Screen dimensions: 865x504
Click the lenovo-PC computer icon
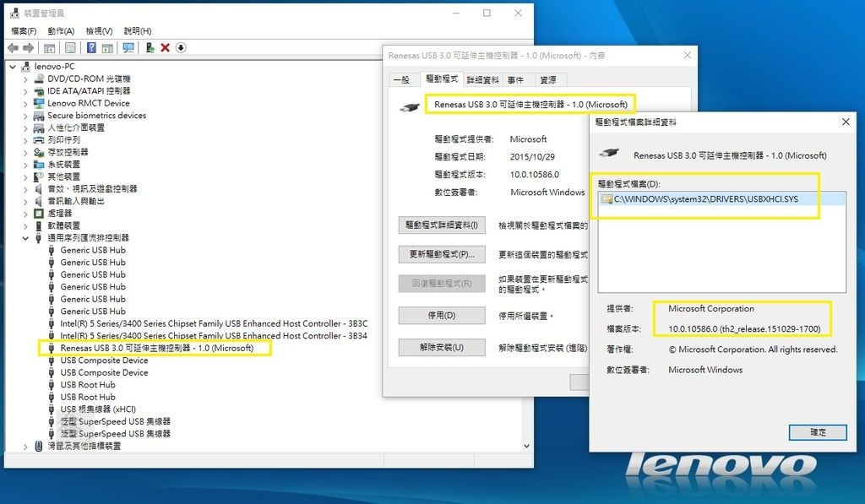click(25, 67)
